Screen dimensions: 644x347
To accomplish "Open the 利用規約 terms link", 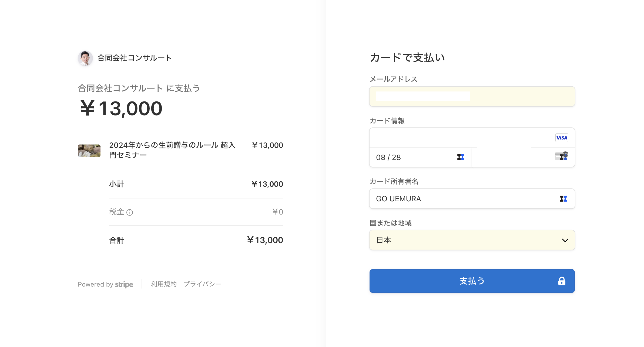I will 164,284.
